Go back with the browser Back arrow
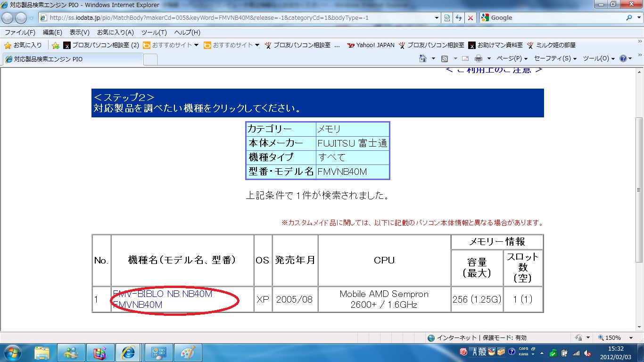 click(8, 18)
